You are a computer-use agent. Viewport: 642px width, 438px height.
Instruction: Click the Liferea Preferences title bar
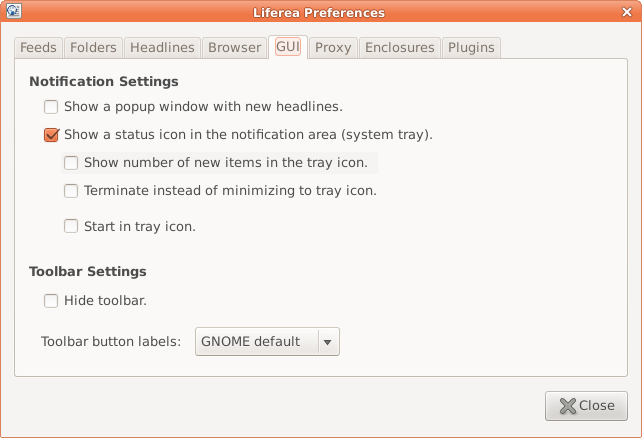click(320, 12)
